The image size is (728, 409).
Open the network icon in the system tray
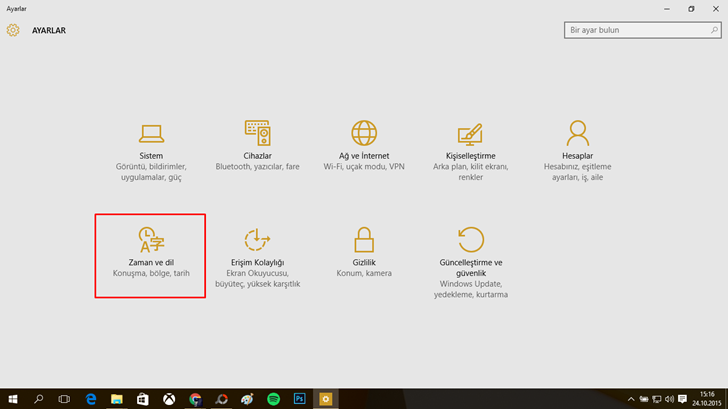pyautogui.click(x=656, y=399)
